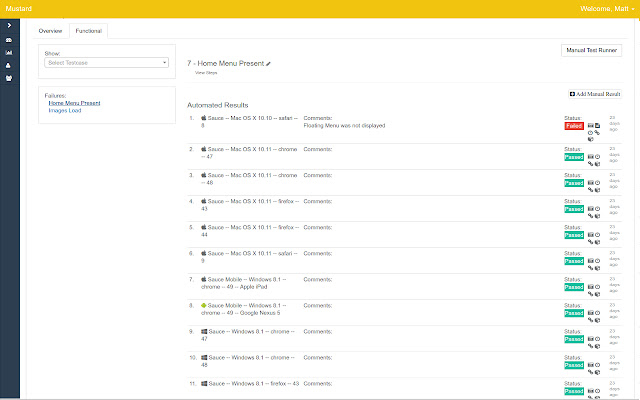Click the Apple logo in row 1, safari 8
640x400 pixels.
coord(204,118)
